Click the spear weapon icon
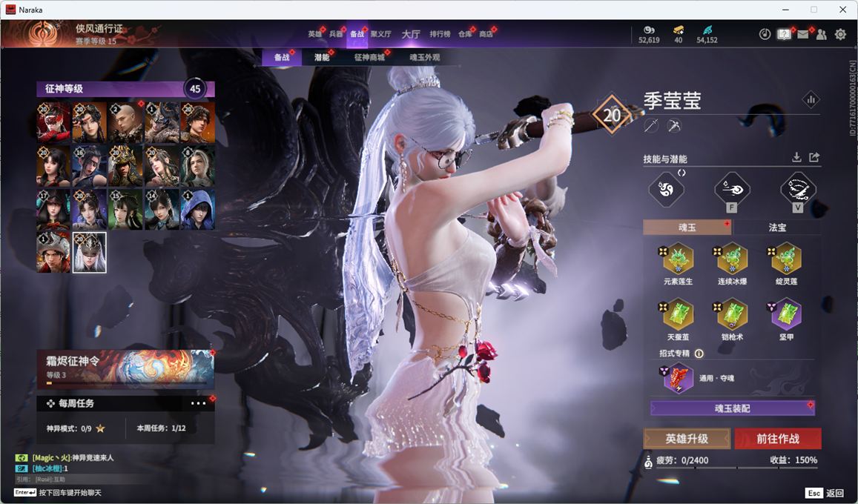The width and height of the screenshot is (858, 504). click(651, 126)
